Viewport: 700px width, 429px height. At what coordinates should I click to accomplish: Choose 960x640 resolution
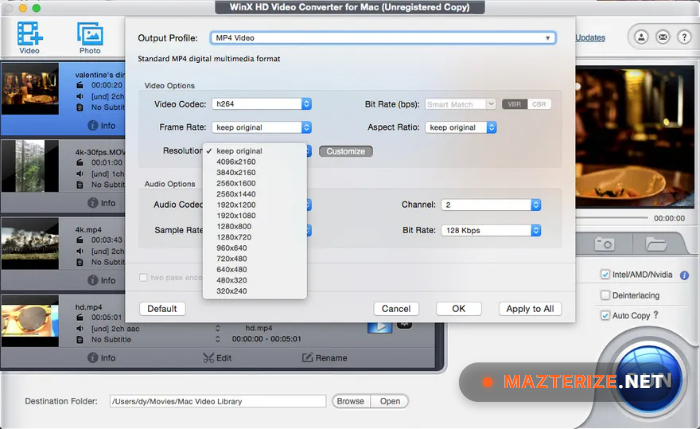tap(254, 248)
